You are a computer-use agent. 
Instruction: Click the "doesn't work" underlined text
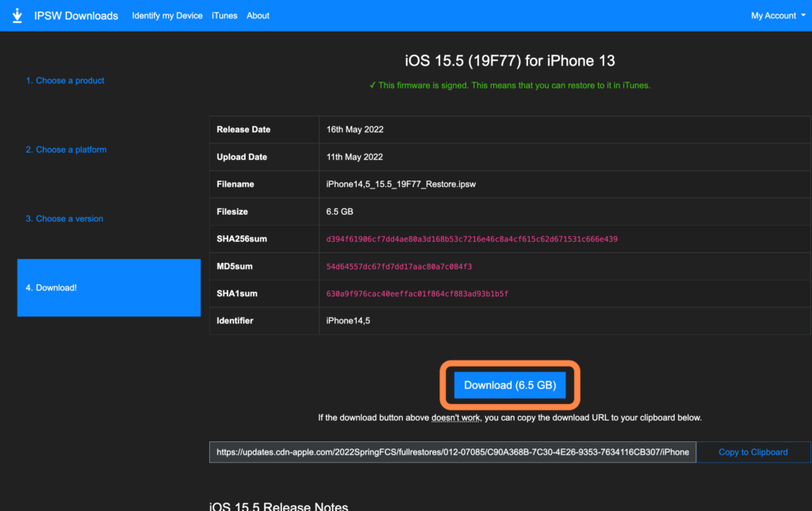(x=456, y=418)
